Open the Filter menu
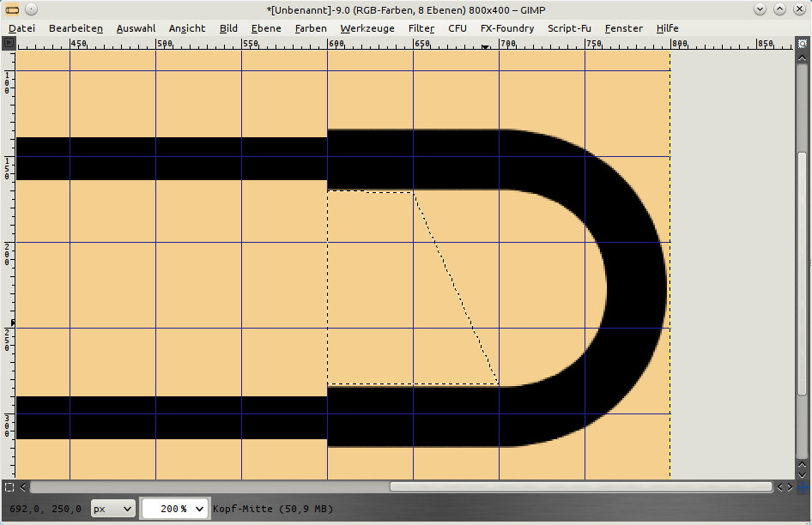 point(421,28)
